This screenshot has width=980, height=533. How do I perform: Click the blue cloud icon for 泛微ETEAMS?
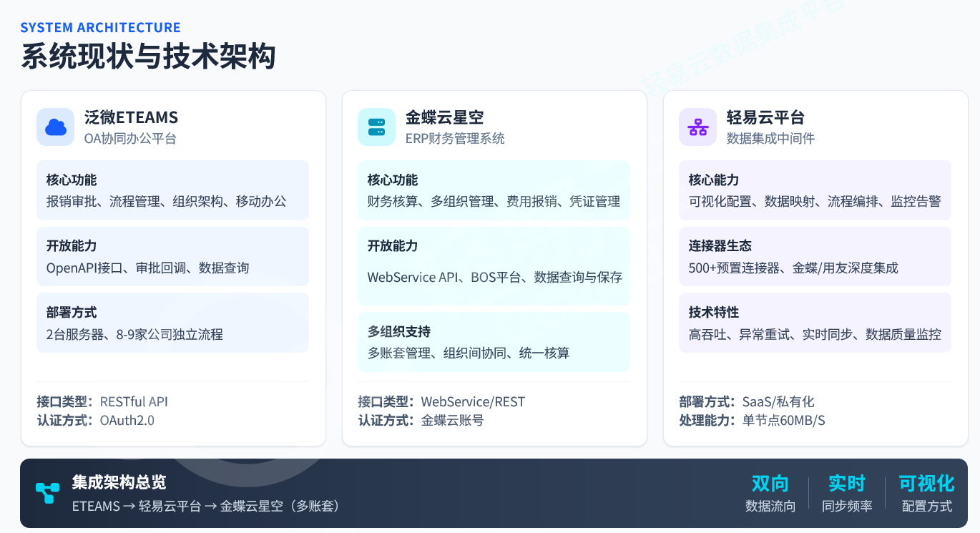[x=55, y=127]
